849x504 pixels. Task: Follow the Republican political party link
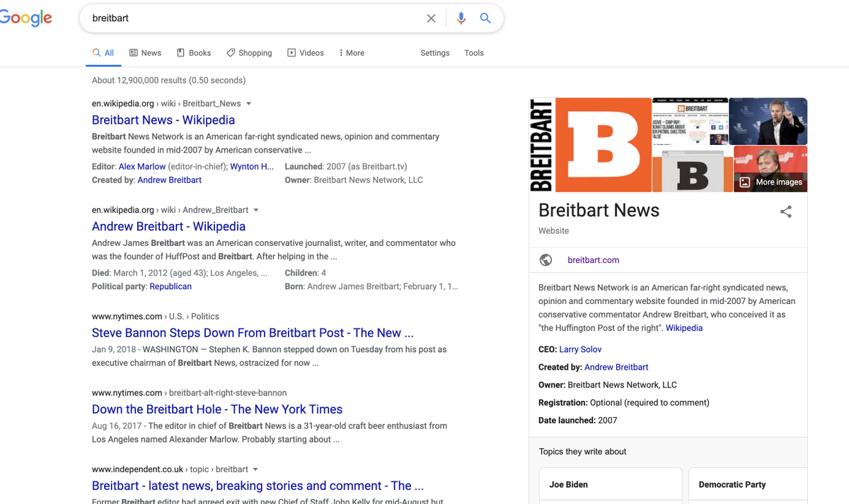click(171, 286)
